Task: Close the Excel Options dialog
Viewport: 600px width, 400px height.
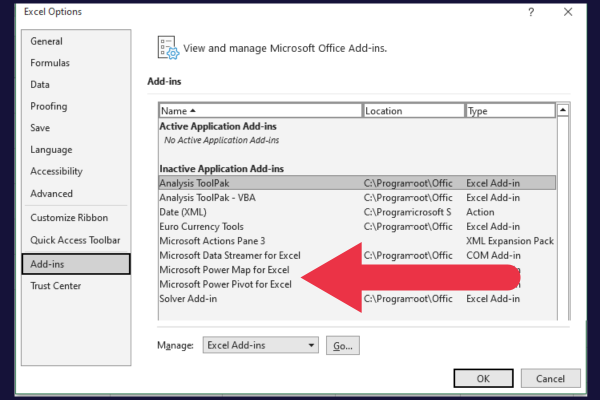Action: [568, 12]
